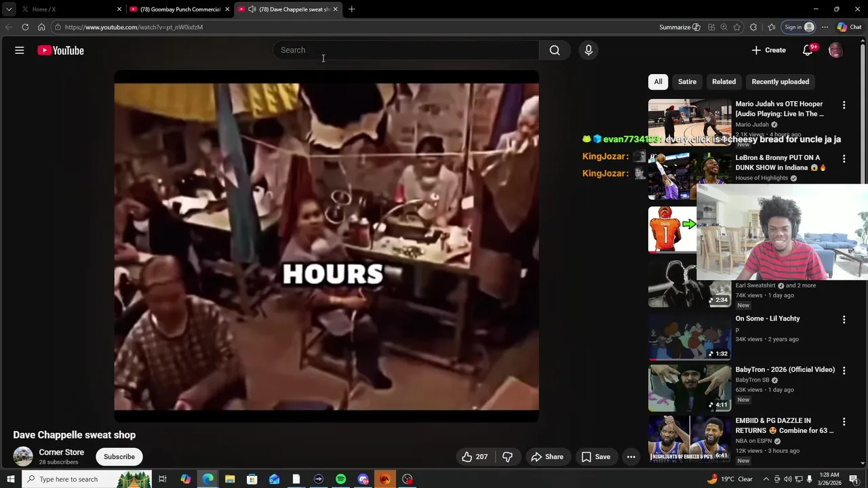Viewport: 868px width, 488px height.
Task: Save the video to a playlist
Action: tap(595, 457)
